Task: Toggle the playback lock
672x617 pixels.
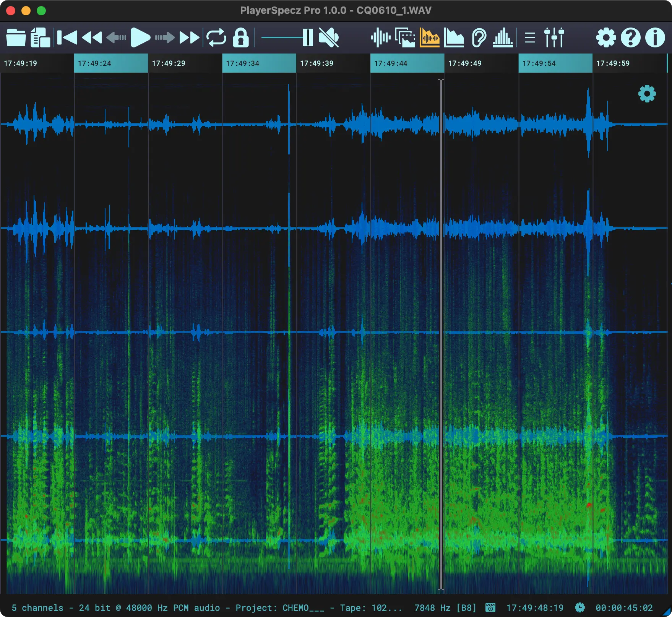Action: (x=242, y=37)
